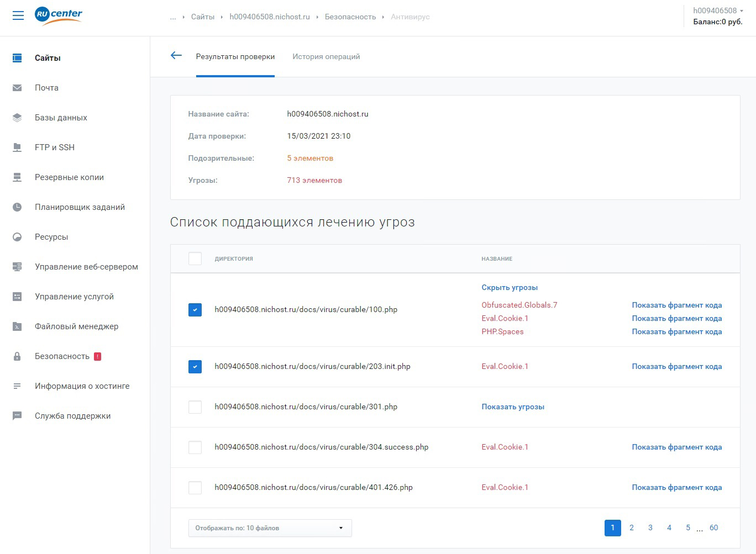Image resolution: width=756 pixels, height=554 pixels.
Task: Click current page 1 button
Action: (613, 528)
